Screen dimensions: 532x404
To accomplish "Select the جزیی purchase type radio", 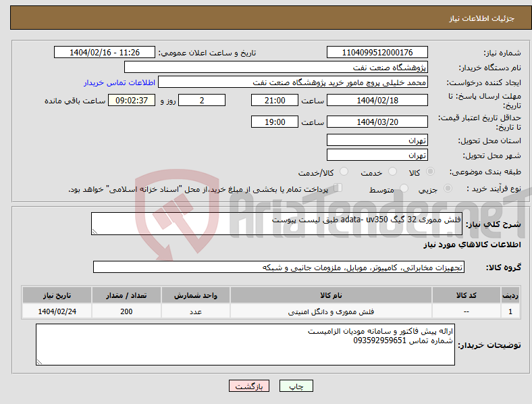I will click(448, 188).
